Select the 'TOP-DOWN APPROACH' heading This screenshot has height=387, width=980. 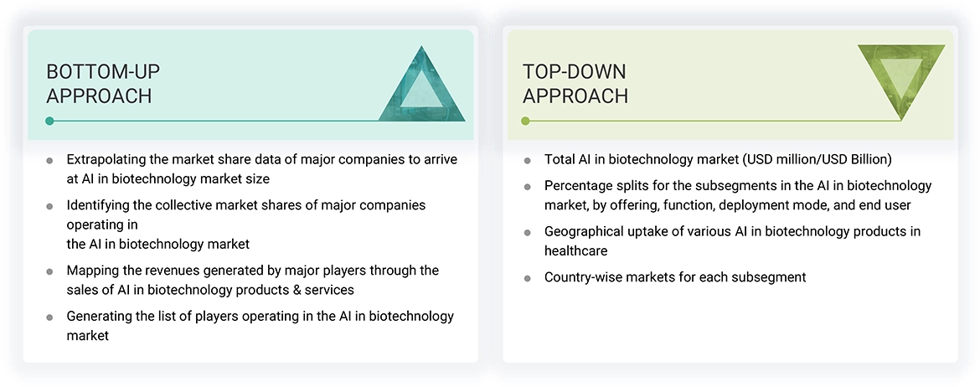[575, 84]
